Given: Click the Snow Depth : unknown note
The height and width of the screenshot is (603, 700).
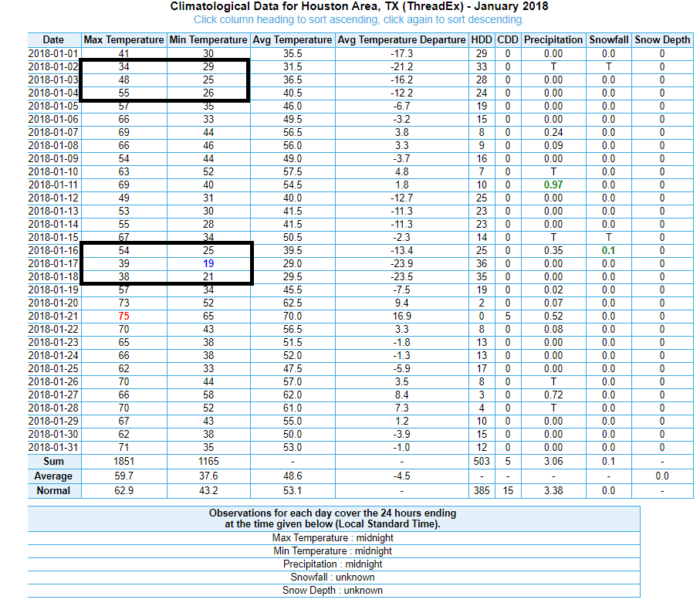Looking at the screenshot, I should tap(333, 591).
